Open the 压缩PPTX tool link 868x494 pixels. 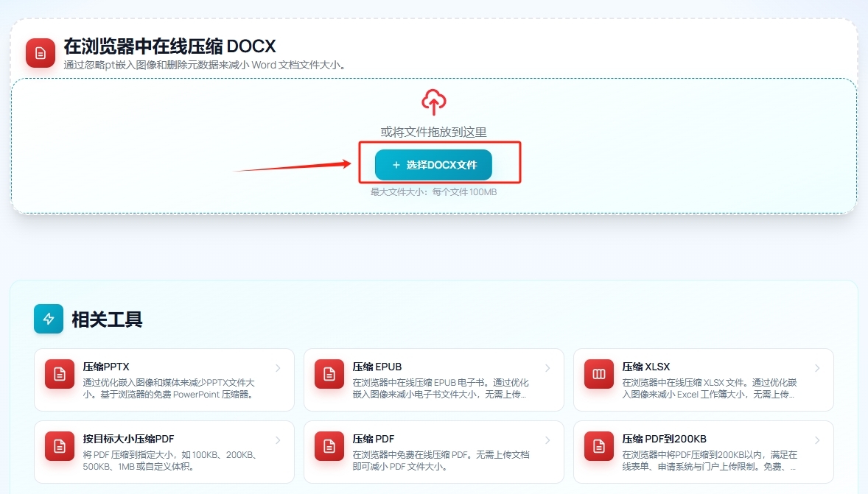(164, 380)
